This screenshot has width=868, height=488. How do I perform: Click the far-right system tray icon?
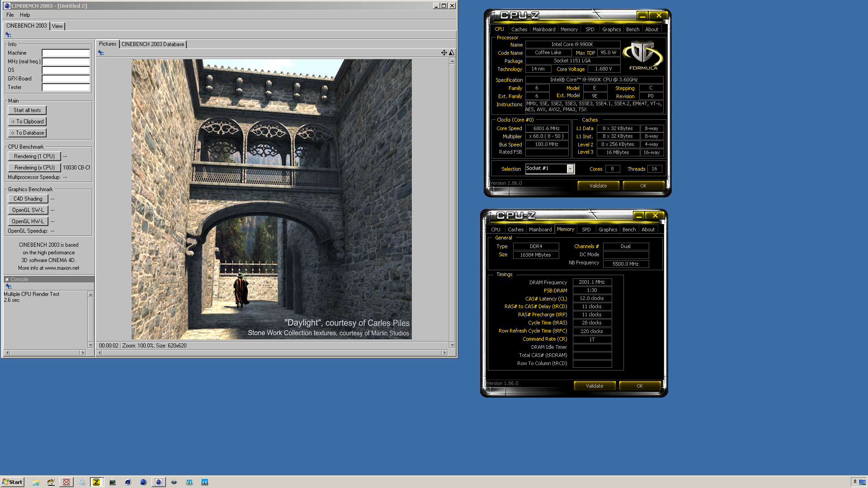pyautogui.click(x=863, y=482)
